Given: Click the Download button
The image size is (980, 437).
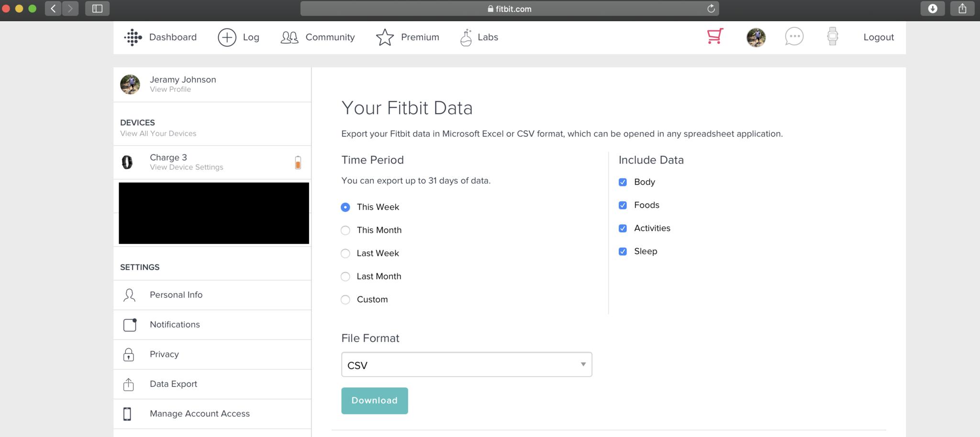Looking at the screenshot, I should coord(375,401).
